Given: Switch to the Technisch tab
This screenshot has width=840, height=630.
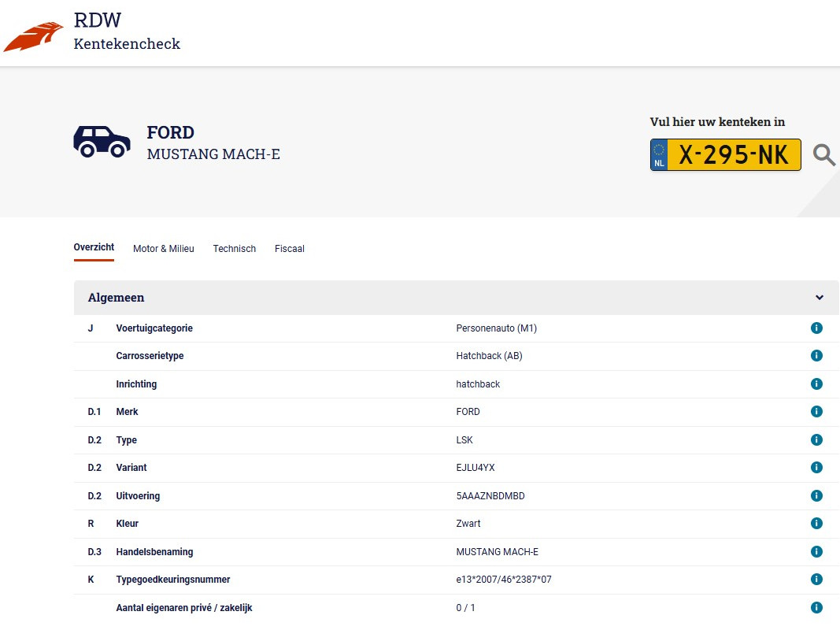Looking at the screenshot, I should 234,249.
